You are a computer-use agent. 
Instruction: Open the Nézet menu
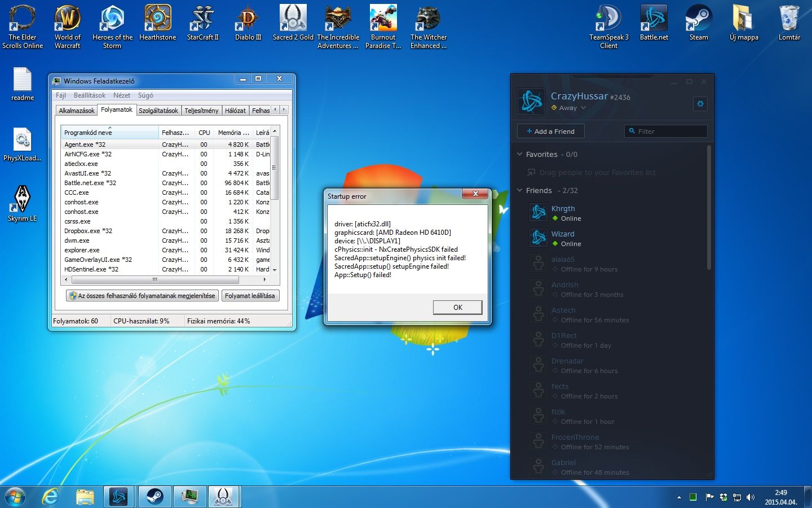point(121,95)
